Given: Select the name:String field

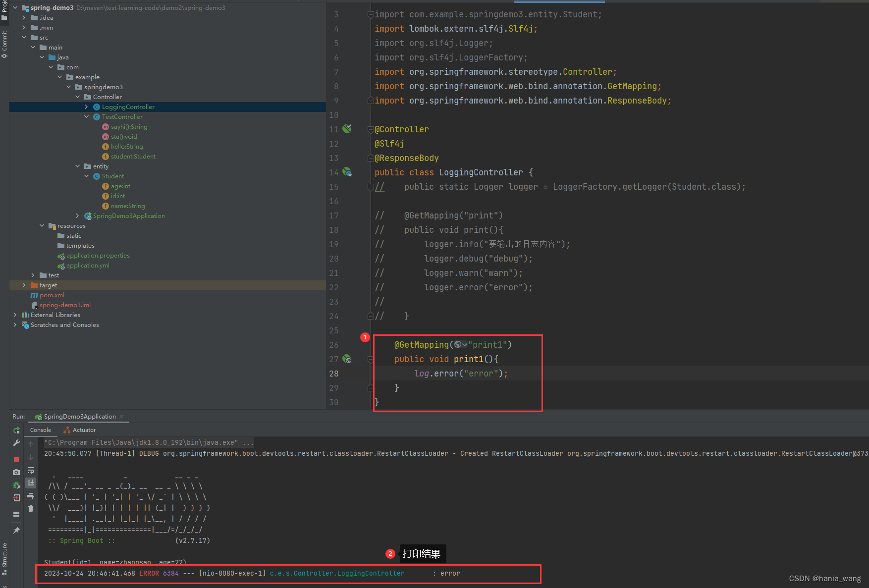Looking at the screenshot, I should click(x=128, y=206).
